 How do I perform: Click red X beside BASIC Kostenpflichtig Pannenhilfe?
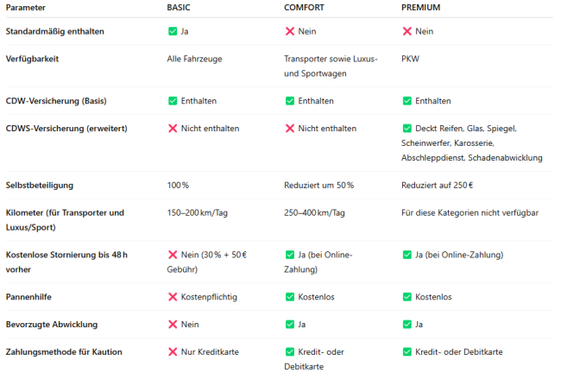point(173,297)
